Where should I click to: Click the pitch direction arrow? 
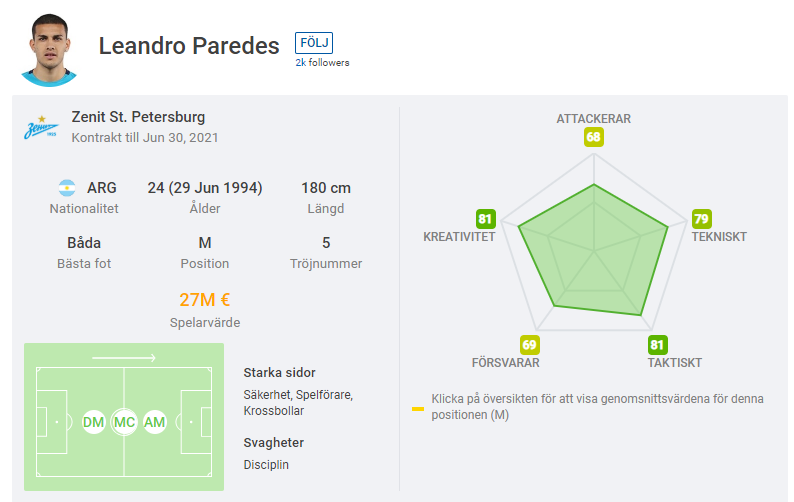123,357
